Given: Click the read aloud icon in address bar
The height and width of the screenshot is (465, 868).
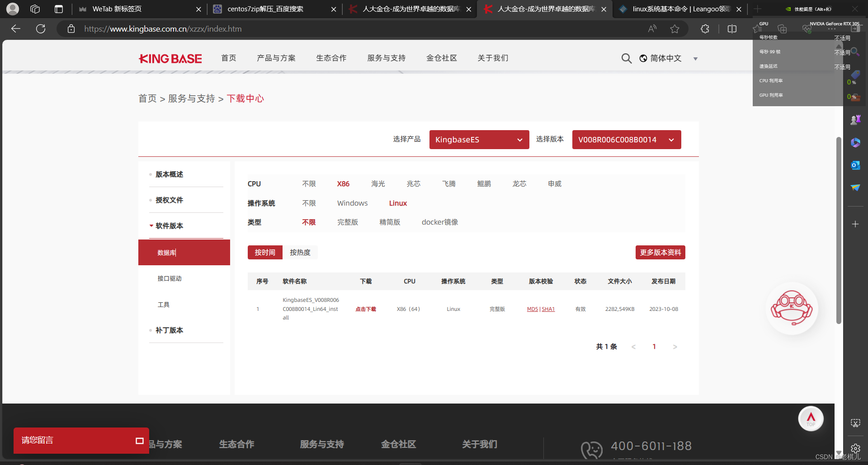Looking at the screenshot, I should (x=652, y=28).
